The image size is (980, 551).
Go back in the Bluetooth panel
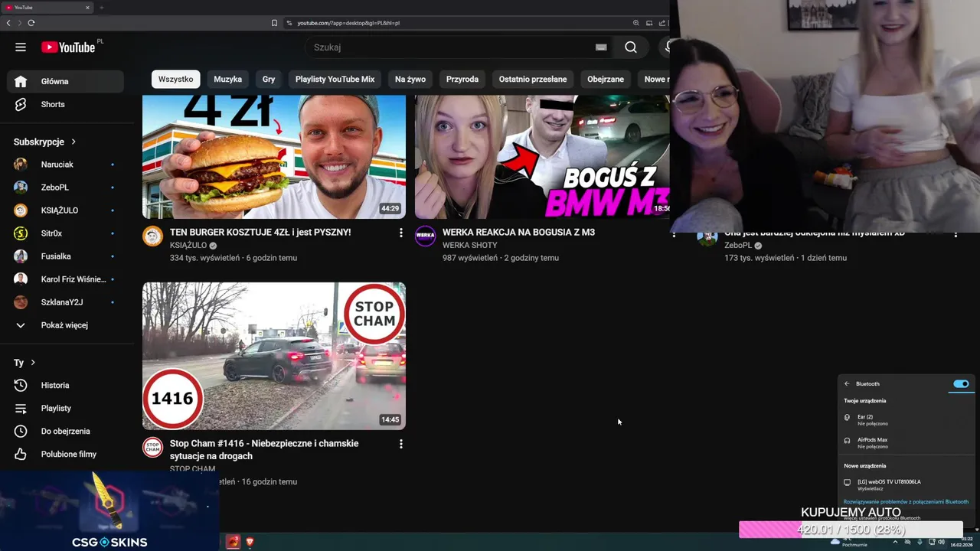pos(847,383)
